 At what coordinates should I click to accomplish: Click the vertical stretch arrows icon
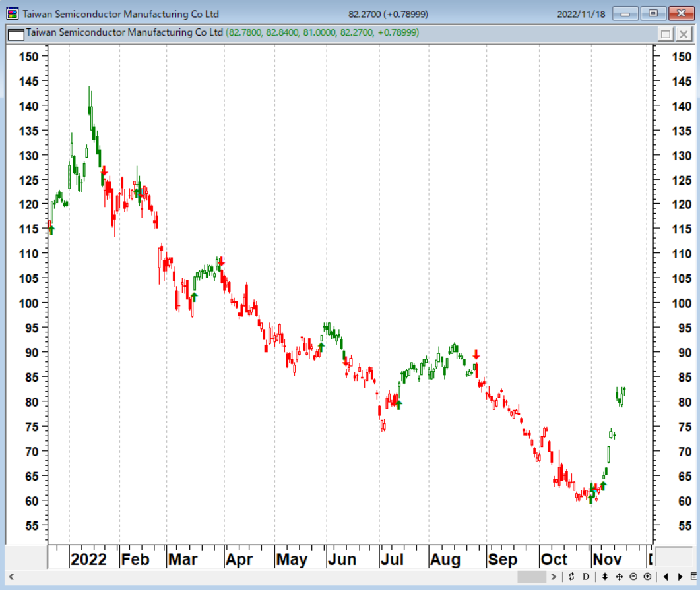604,577
